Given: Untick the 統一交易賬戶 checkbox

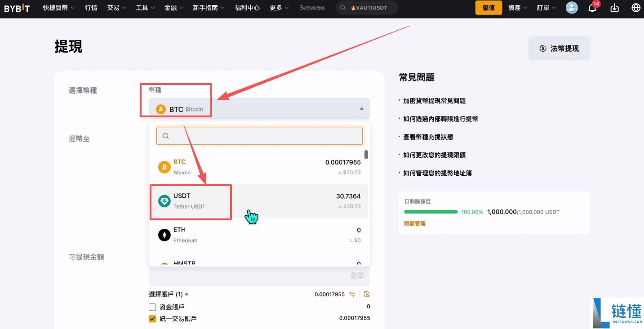Looking at the screenshot, I should (152, 319).
